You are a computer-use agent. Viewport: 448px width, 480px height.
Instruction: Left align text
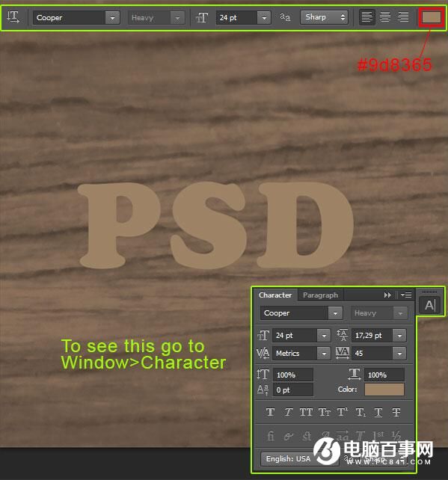[x=367, y=17]
